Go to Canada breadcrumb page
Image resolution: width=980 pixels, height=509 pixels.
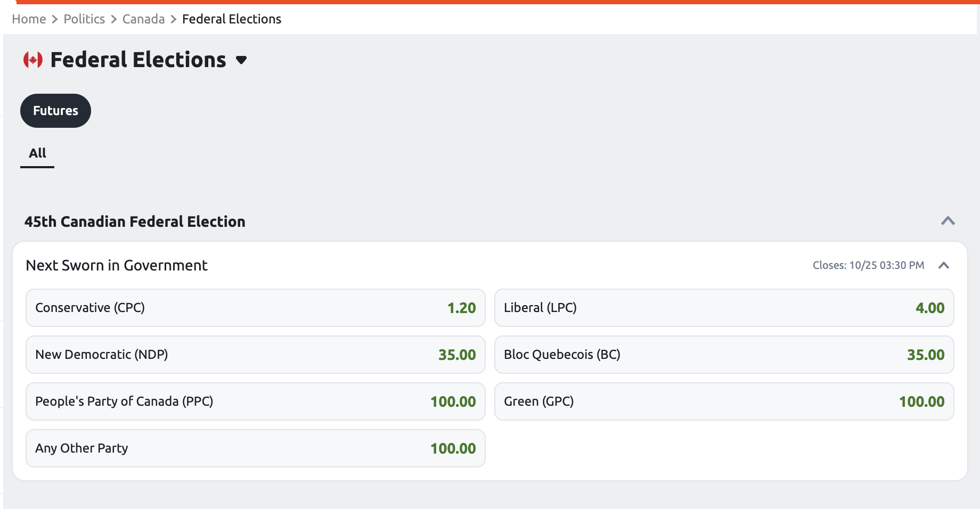[143, 19]
